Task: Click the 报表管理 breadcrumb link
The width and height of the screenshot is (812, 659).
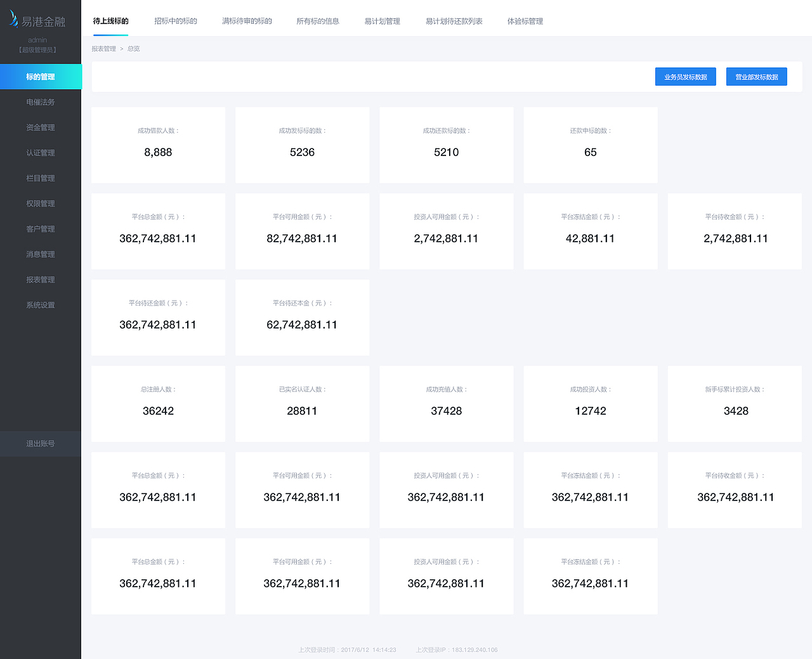Action: coord(103,49)
